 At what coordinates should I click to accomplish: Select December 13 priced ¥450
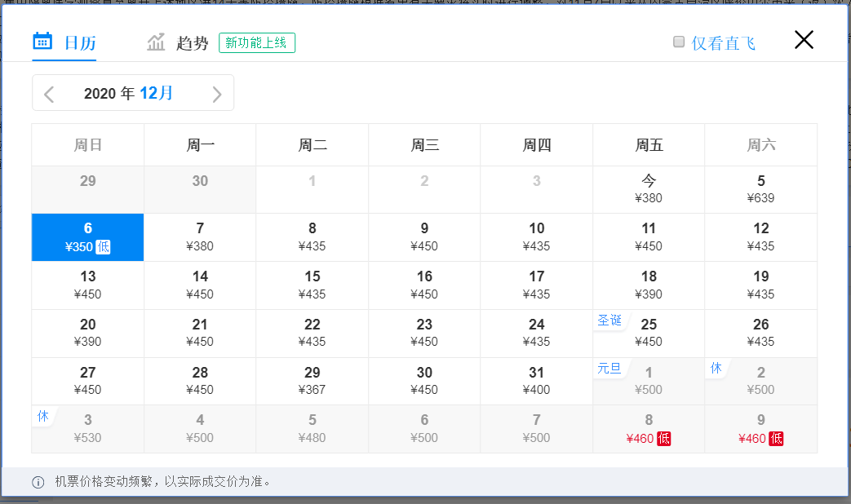point(88,285)
